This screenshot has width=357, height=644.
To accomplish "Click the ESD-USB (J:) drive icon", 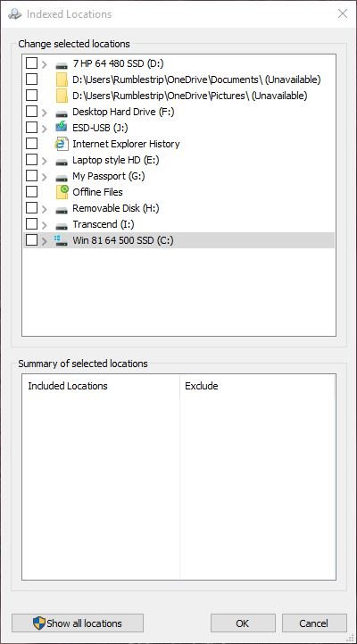I will click(x=62, y=127).
